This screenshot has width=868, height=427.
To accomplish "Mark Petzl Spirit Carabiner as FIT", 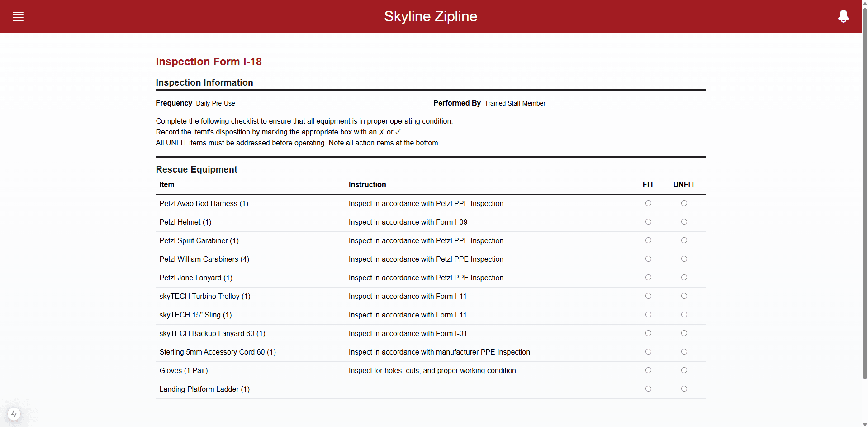I will click(x=648, y=240).
